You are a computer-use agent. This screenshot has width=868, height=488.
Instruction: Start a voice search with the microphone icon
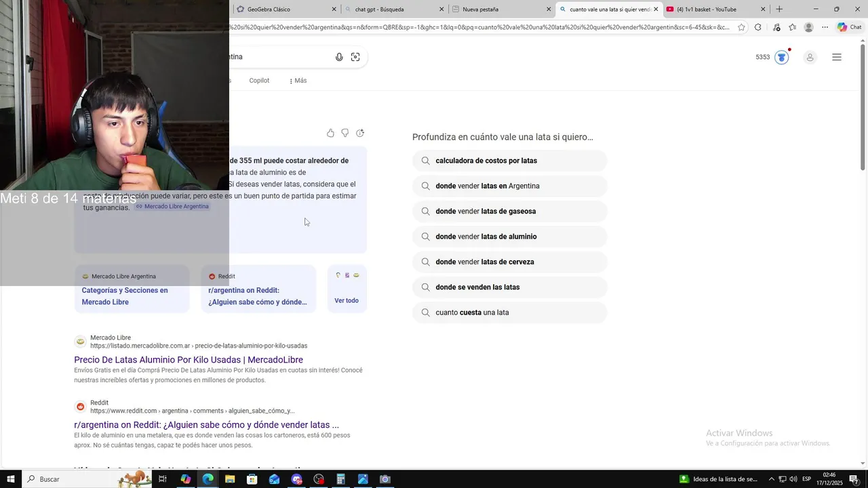339,57
